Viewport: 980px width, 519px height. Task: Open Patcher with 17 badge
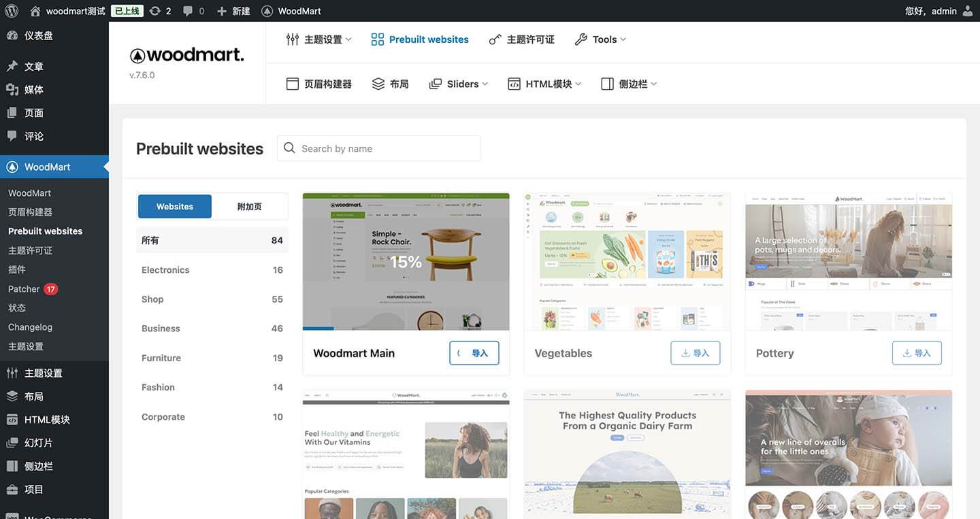33,289
